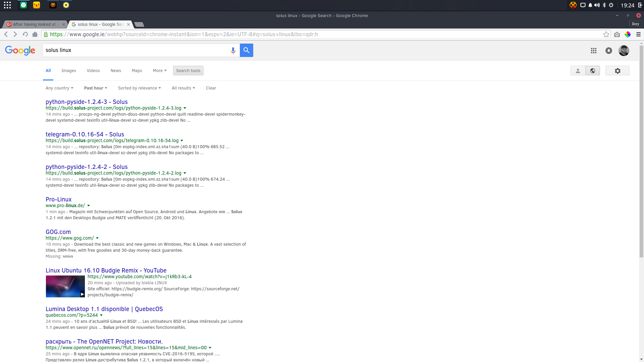This screenshot has height=362, width=644.
Task: Open Linux Ubuntu 16.10 Budgie Remix YouTube result
Action: (x=106, y=270)
